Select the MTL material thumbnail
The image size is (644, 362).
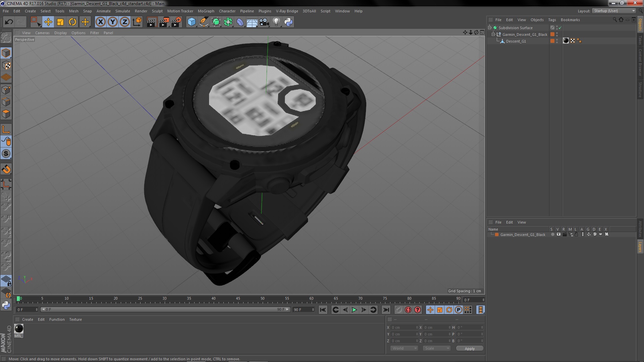19,329
